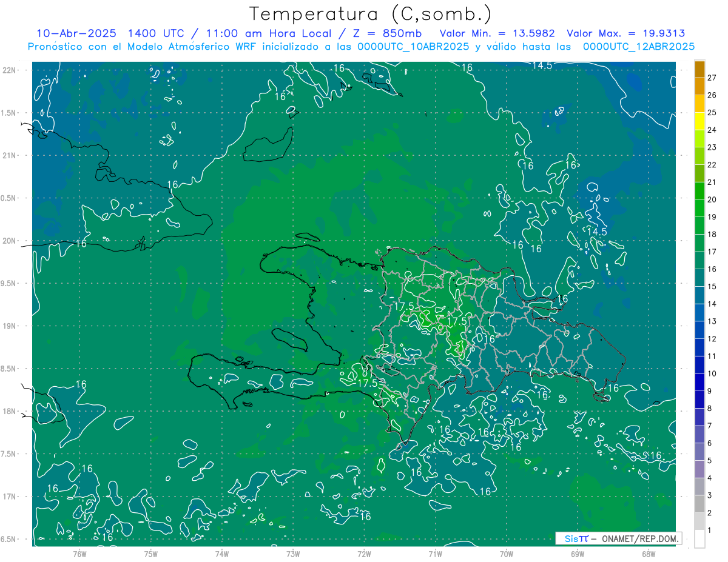Click the '20N' latitude axis label
Image resolution: width=728 pixels, height=562 pixels.
pos(10,241)
